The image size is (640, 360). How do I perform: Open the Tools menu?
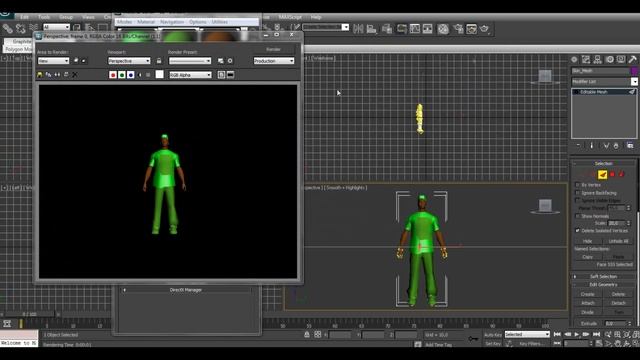point(44,17)
